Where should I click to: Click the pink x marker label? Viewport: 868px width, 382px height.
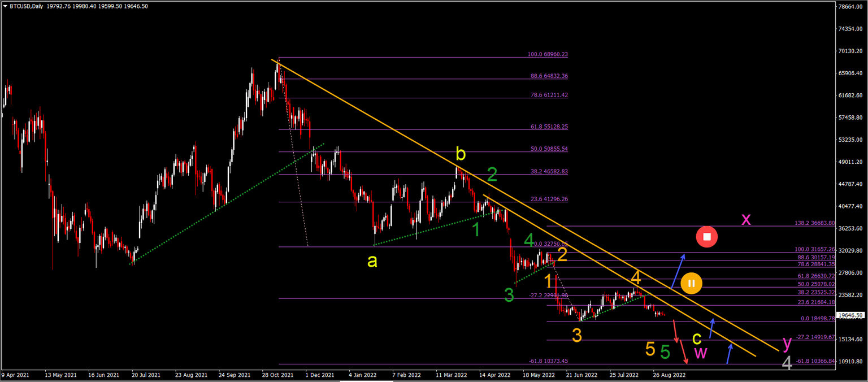pyautogui.click(x=747, y=219)
